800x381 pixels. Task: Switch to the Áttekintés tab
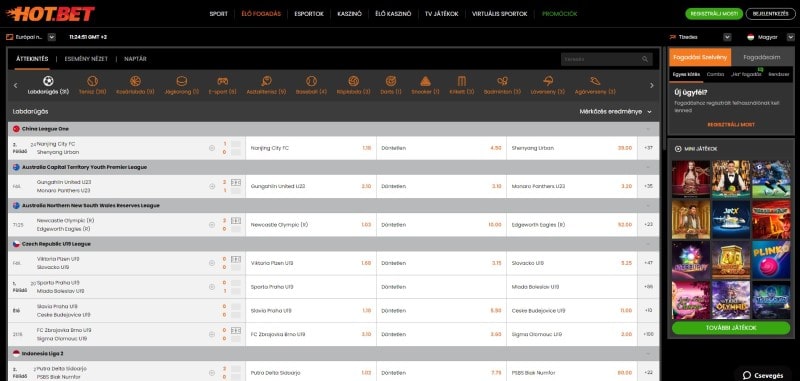click(x=32, y=59)
